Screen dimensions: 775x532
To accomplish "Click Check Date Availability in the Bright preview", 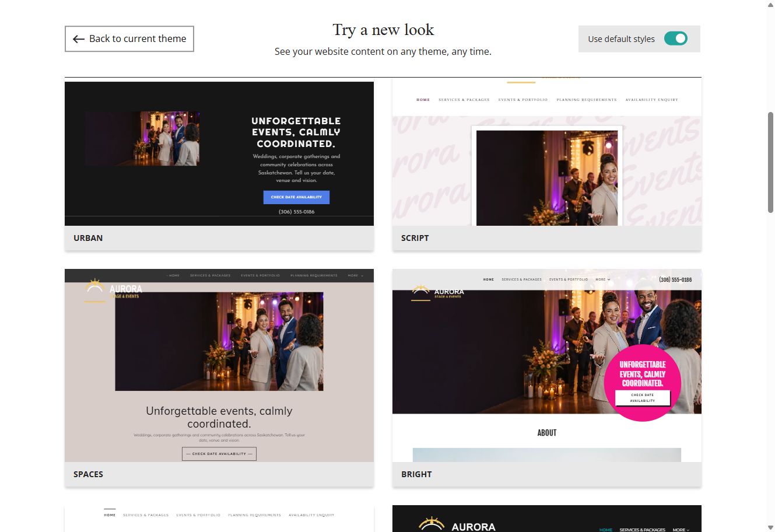I will (642, 398).
